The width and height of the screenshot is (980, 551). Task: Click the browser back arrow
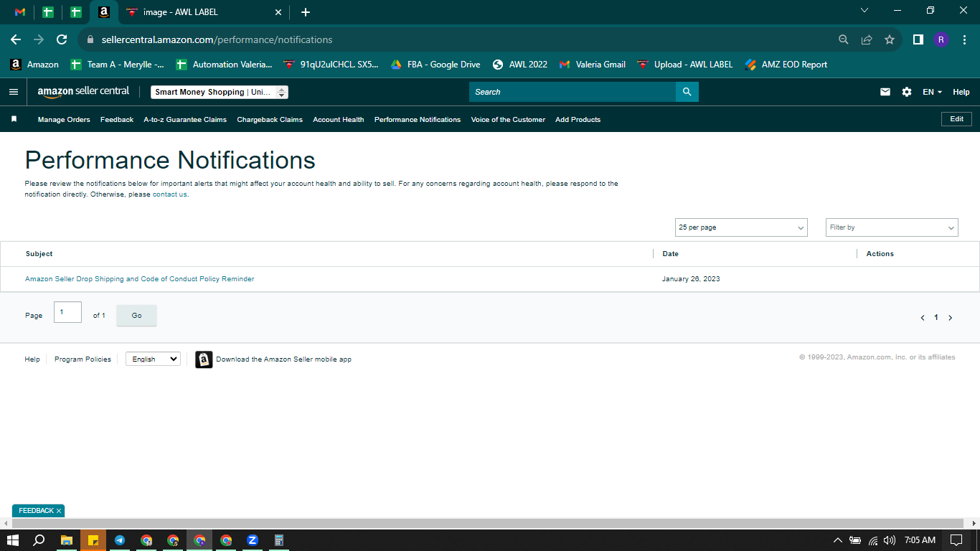click(16, 39)
